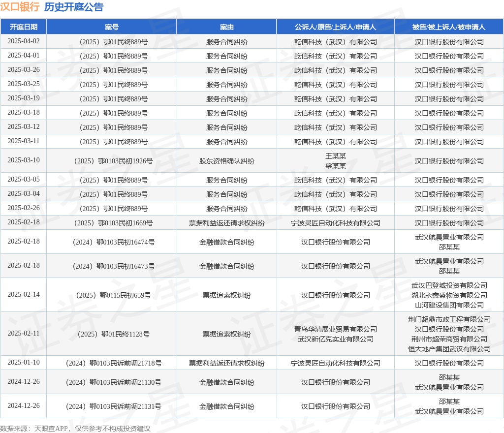Click 金融借款合同纠纷 in the 民初16474号 row
504x433 pixels.
(x=226, y=242)
